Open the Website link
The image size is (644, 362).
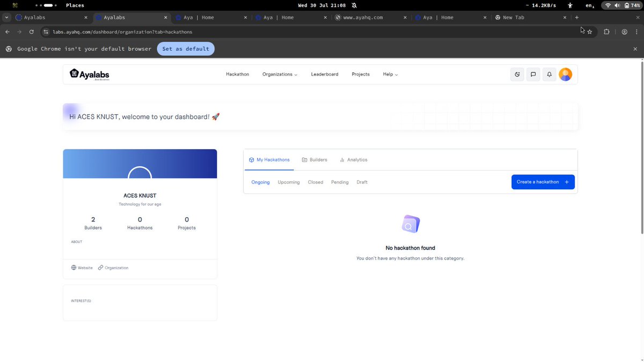(x=82, y=268)
